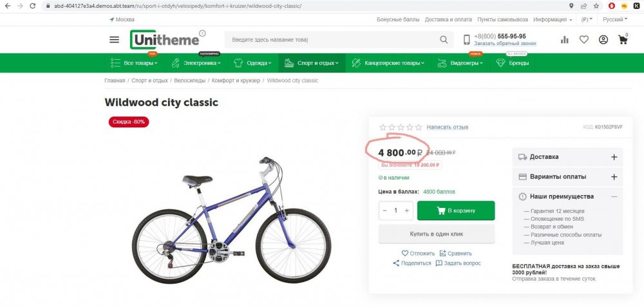Click Купить в один клик button

pos(437,234)
